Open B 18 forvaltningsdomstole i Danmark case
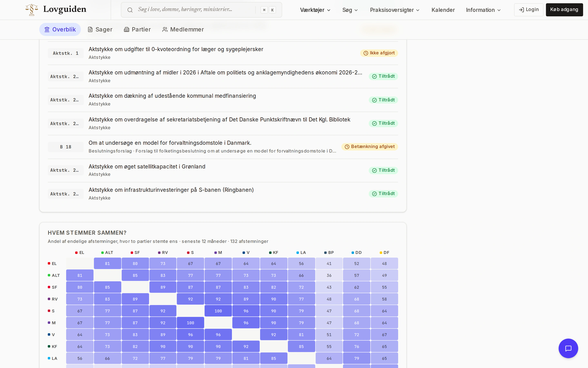This screenshot has width=588, height=368. (x=223, y=147)
